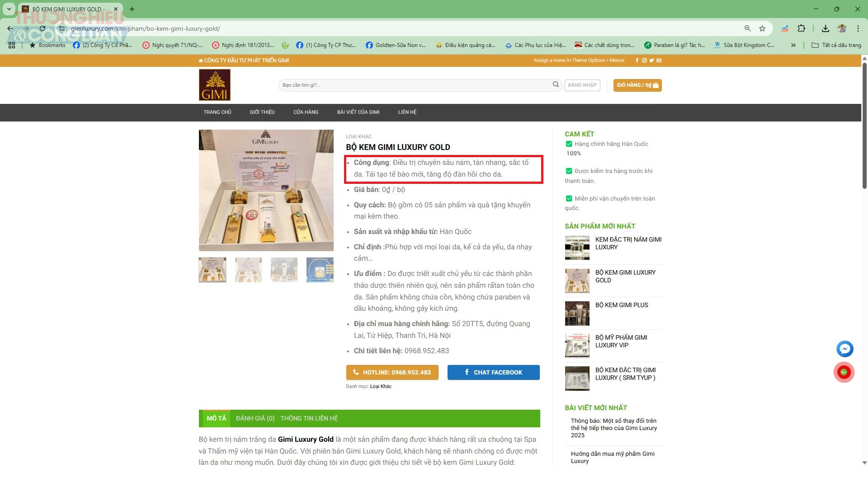Open the 'Nghị quyết 71/NQ' bookmark
The height and width of the screenshot is (491, 868).
(173, 45)
